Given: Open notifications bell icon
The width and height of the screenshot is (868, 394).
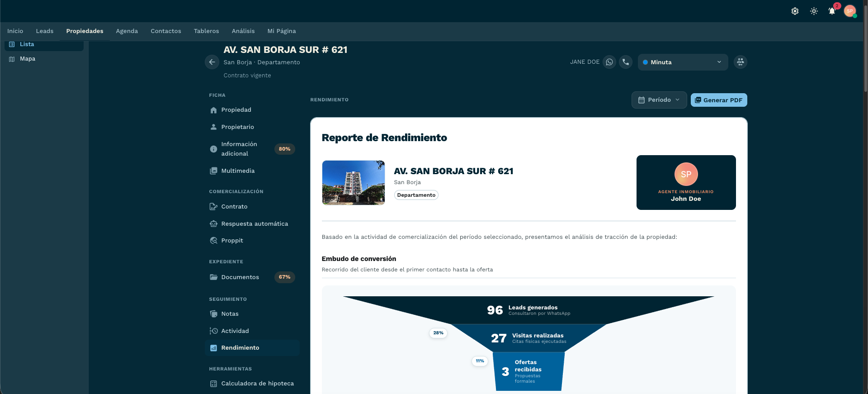Looking at the screenshot, I should [832, 11].
